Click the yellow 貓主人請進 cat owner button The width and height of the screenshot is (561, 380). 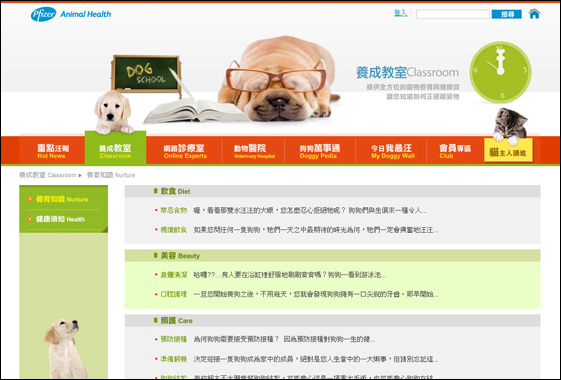(508, 151)
